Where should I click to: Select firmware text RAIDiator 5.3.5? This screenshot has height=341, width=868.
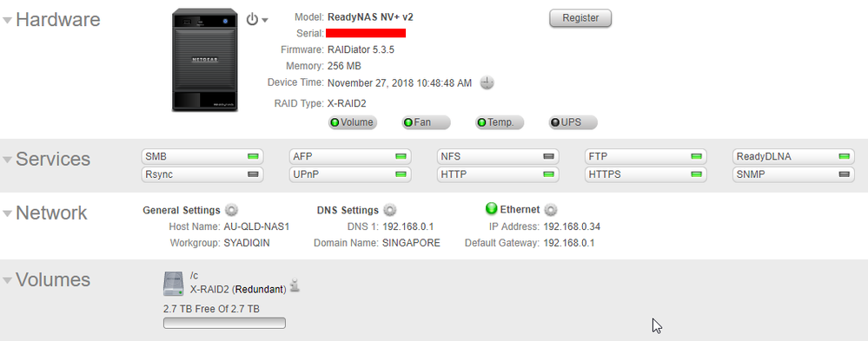coord(361,49)
